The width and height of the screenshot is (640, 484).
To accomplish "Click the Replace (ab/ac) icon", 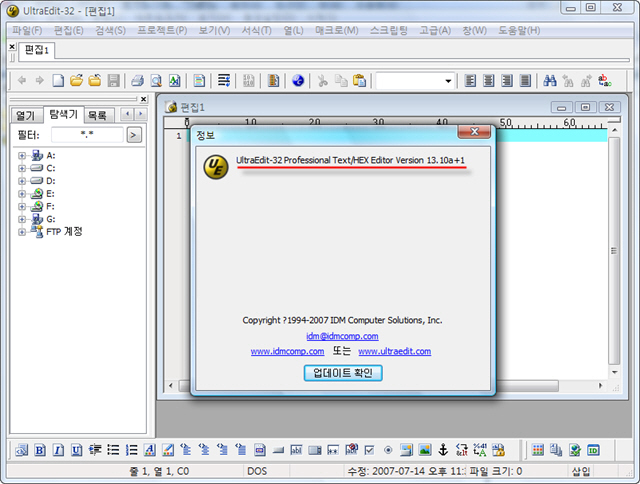I will 605,80.
